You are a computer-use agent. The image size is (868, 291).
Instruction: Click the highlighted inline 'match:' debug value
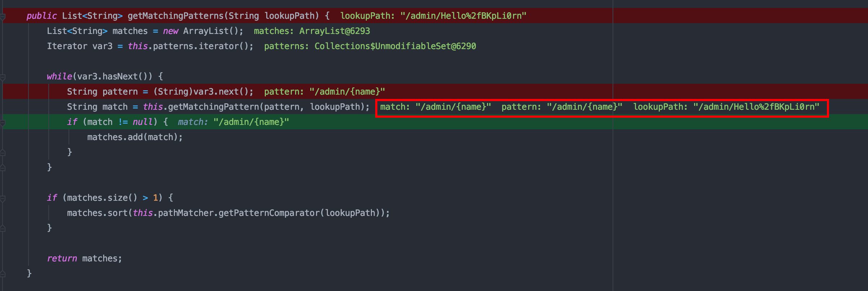[x=435, y=107]
